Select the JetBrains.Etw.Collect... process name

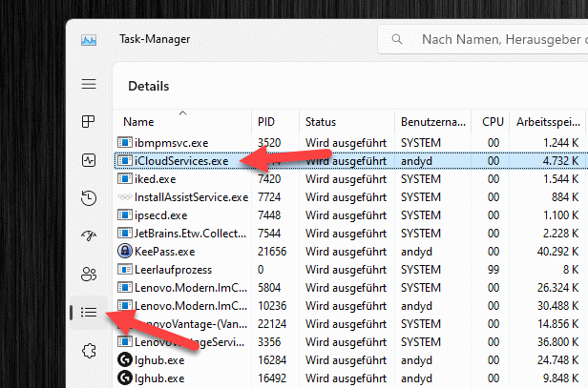click(x=191, y=234)
